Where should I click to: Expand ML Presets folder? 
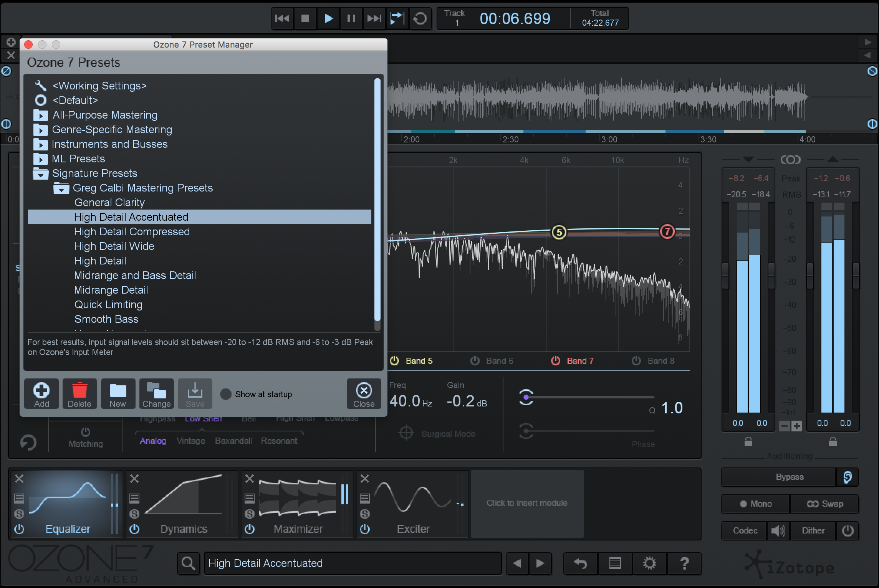(x=40, y=159)
